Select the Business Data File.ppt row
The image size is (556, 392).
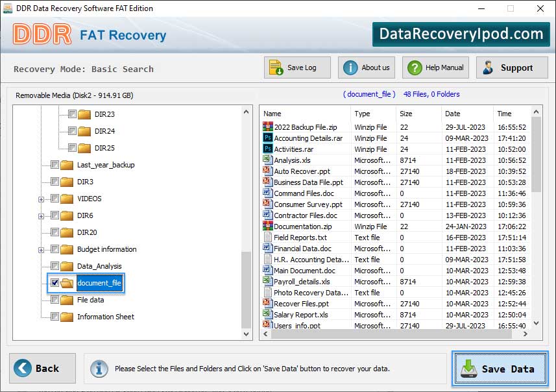point(396,182)
